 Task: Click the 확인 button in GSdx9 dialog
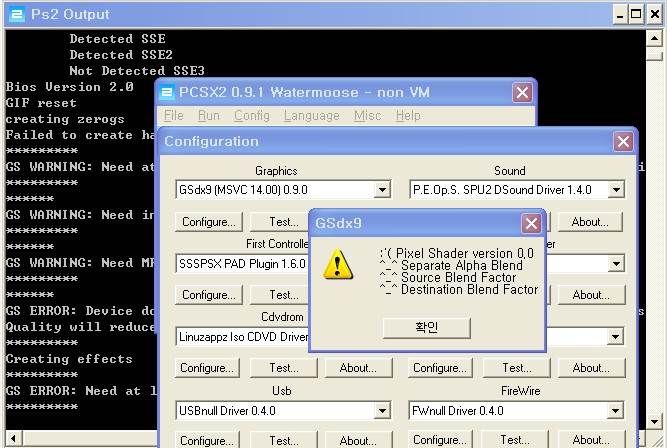pos(427,328)
